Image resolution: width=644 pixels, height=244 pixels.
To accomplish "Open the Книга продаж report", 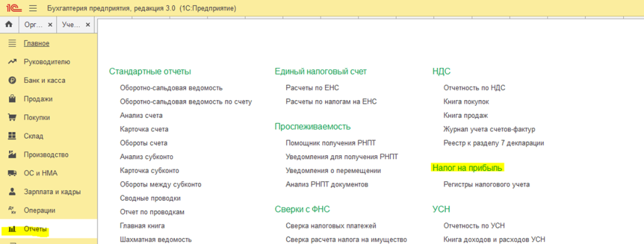I will click(466, 116).
